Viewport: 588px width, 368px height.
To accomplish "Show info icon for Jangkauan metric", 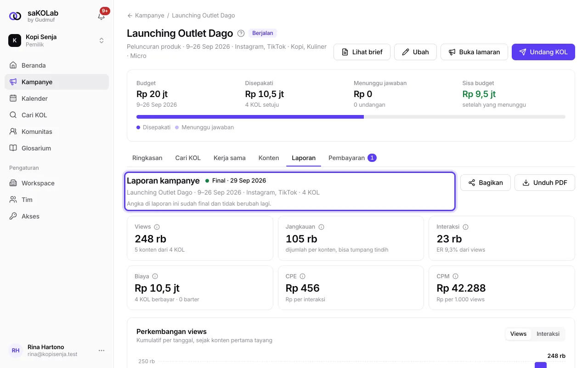I will 322,227.
